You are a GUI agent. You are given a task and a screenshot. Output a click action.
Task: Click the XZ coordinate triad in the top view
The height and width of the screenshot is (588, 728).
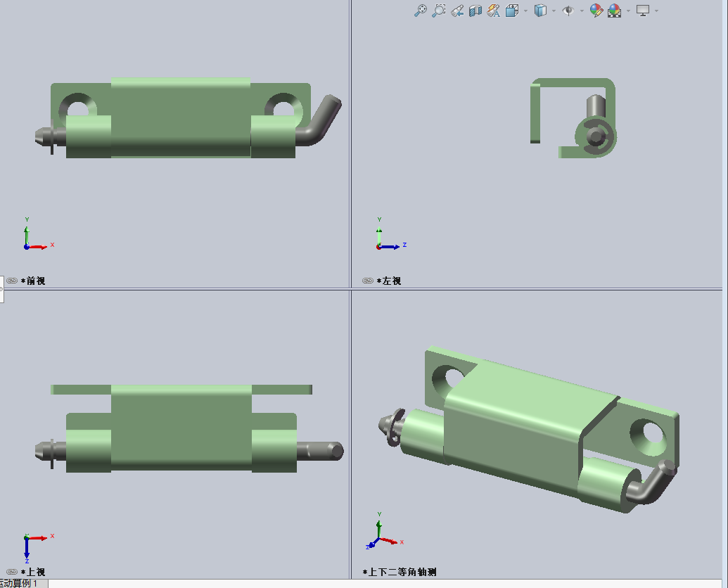click(38, 548)
